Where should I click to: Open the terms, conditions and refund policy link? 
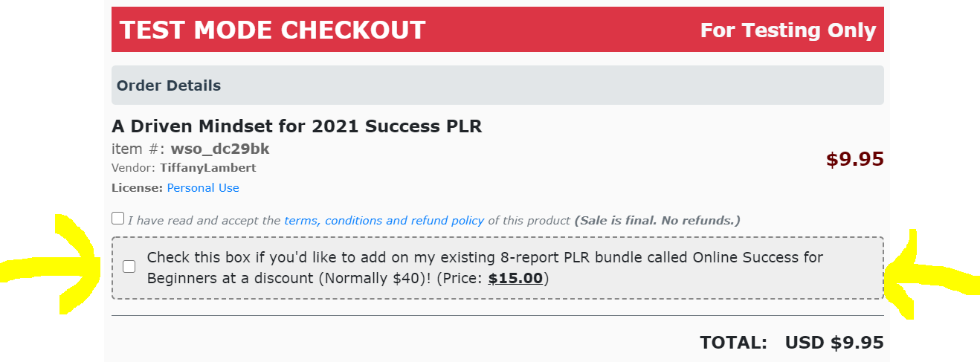[384, 221]
